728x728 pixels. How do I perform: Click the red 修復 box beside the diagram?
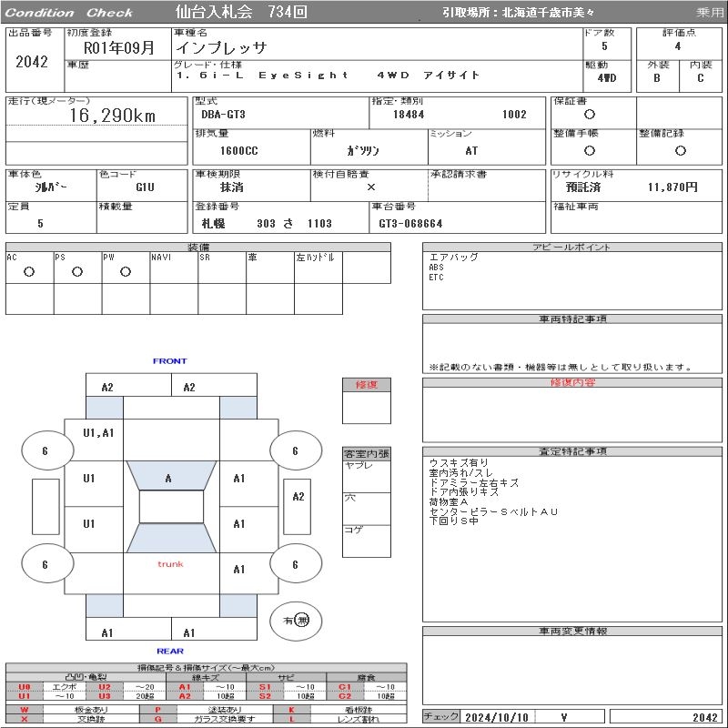366,385
